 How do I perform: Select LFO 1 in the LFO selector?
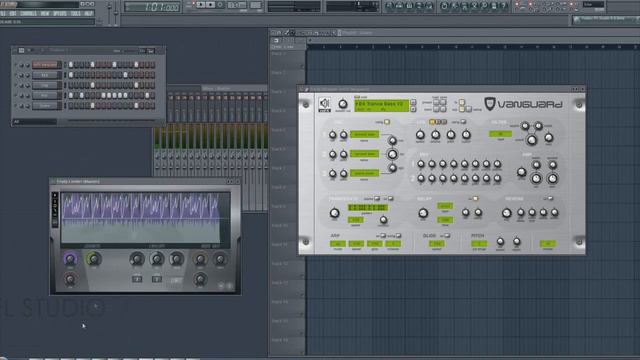coord(432,122)
